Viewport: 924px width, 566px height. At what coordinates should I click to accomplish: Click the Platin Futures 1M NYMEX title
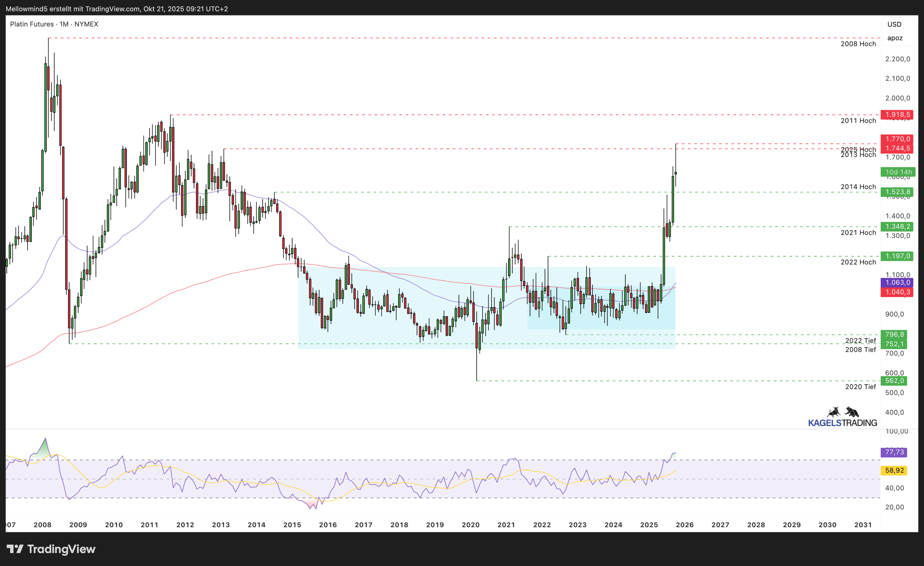click(x=54, y=24)
